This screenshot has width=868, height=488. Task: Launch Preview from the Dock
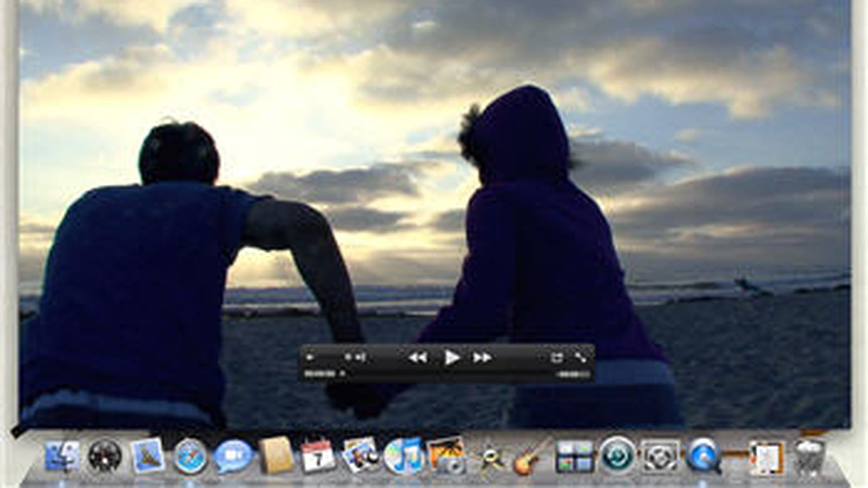(x=361, y=454)
